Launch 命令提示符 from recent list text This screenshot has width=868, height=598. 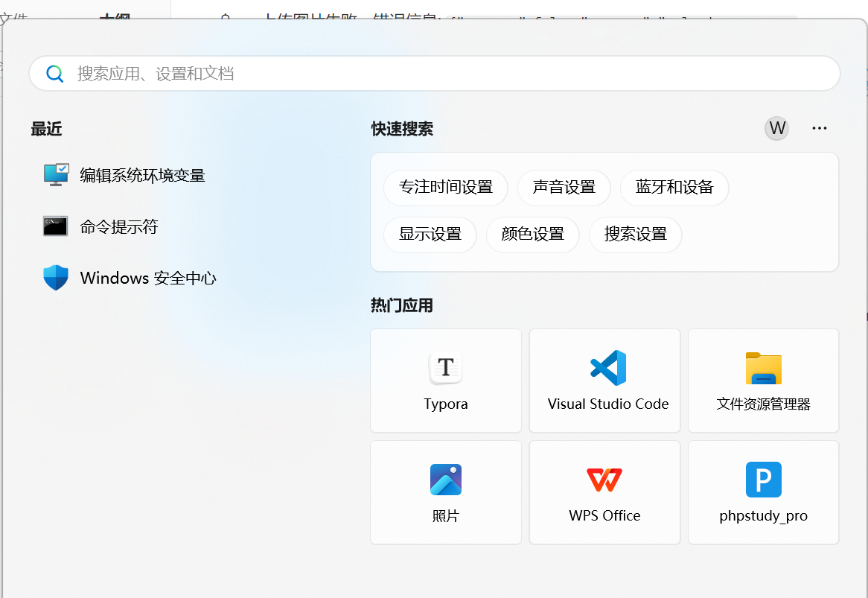click(119, 226)
